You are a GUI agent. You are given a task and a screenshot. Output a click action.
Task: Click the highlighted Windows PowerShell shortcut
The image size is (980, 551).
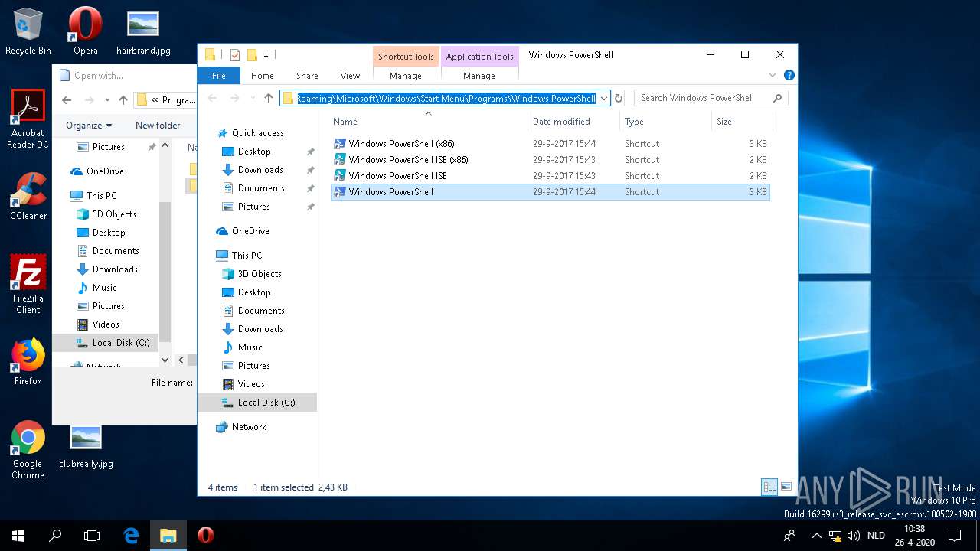tap(550, 192)
